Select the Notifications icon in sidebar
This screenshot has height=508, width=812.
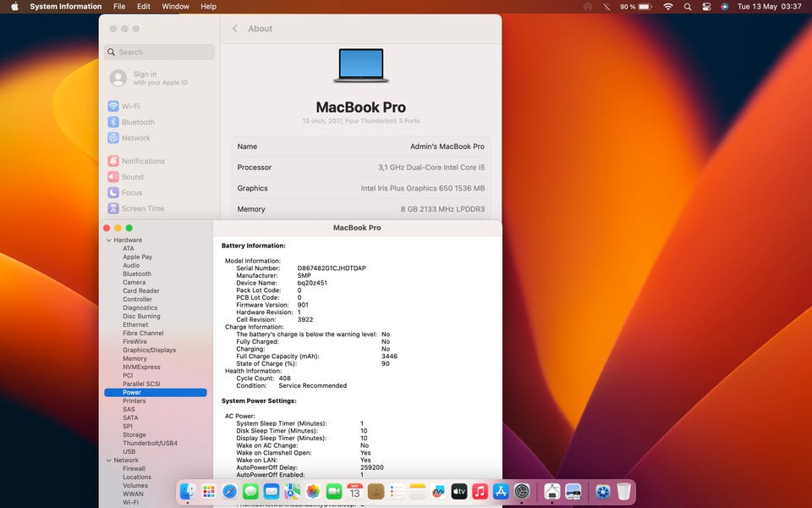(112, 161)
